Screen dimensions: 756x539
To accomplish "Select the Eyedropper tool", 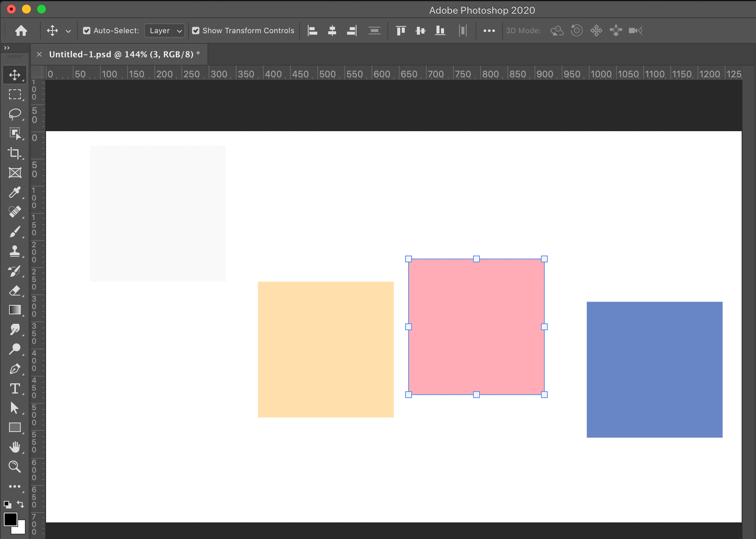I will click(x=15, y=192).
